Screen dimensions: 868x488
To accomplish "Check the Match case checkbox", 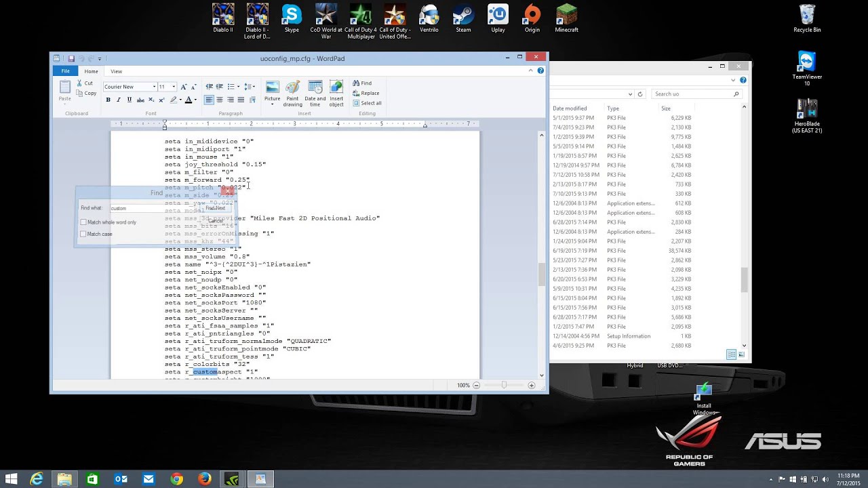I will coord(83,234).
